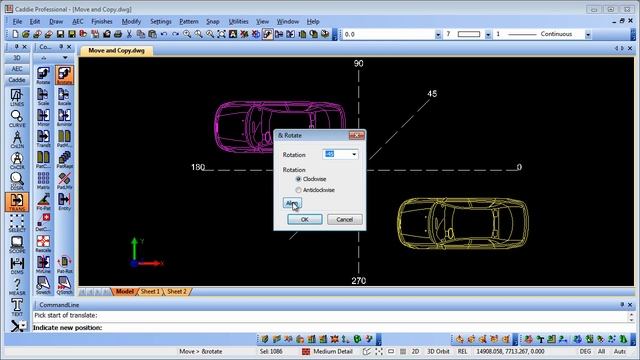The image size is (640, 360).
Task: Click the Zoom extents toolbar icon
Action: point(221,34)
